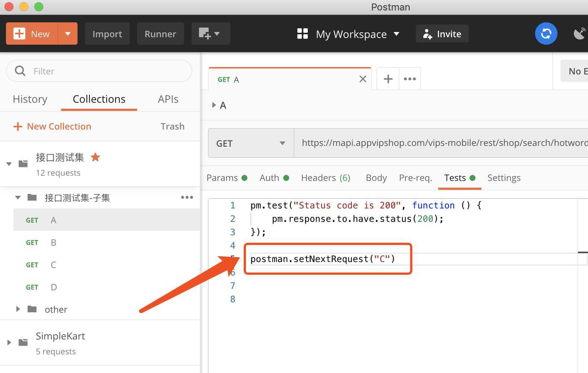Open the Tests tab
Screen dimensions: 588x373
(459, 178)
